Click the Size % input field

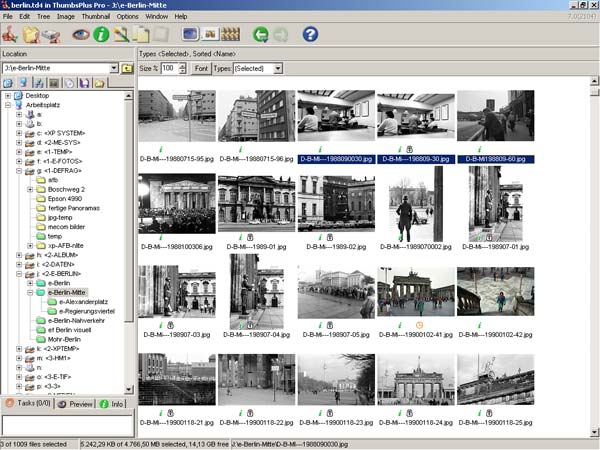click(x=169, y=68)
